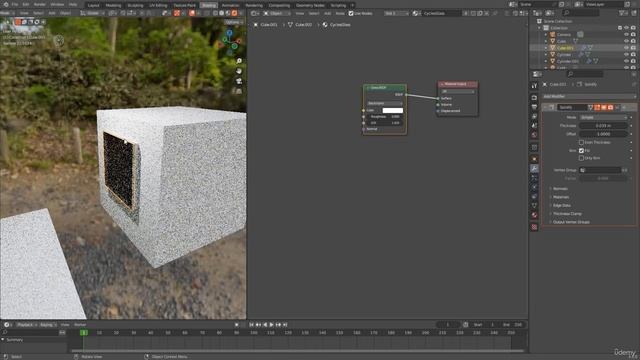Expand the Output Vertex Groups subpanel

570,222
